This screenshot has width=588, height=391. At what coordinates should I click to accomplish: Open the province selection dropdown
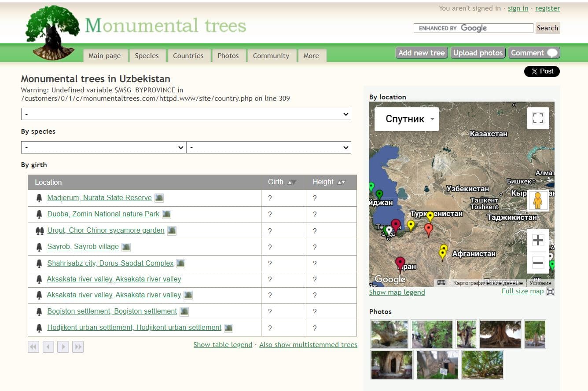pyautogui.click(x=186, y=114)
